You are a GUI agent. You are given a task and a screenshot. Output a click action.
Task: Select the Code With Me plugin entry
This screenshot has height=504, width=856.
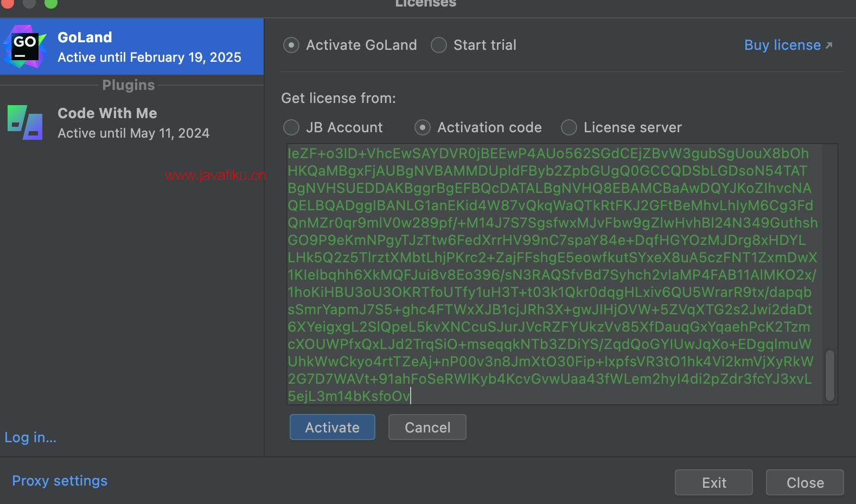(x=132, y=122)
